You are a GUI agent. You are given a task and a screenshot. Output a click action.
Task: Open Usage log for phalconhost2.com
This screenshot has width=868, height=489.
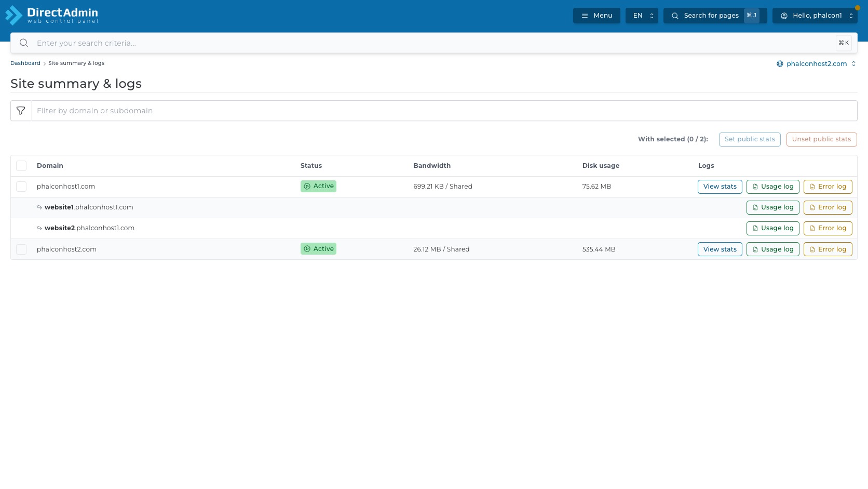pos(772,249)
